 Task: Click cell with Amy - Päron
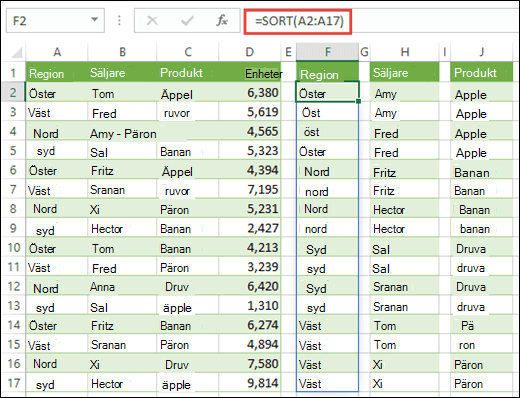coord(123,134)
